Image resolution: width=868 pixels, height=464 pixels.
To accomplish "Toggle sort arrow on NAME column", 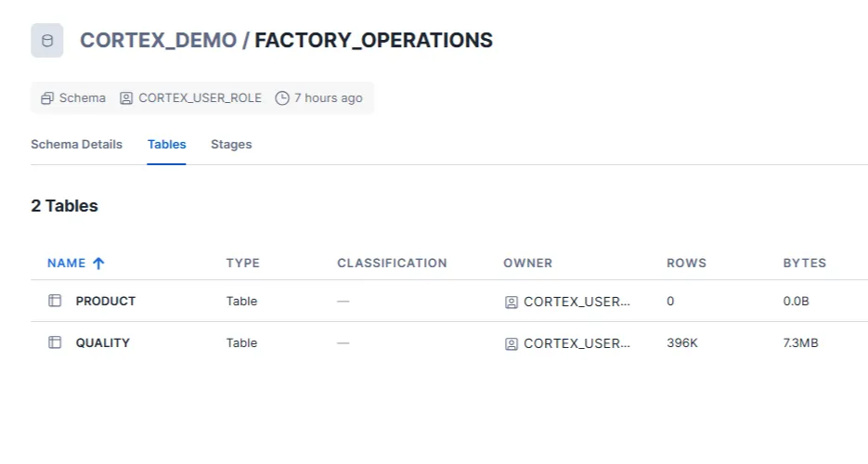I will [98, 263].
